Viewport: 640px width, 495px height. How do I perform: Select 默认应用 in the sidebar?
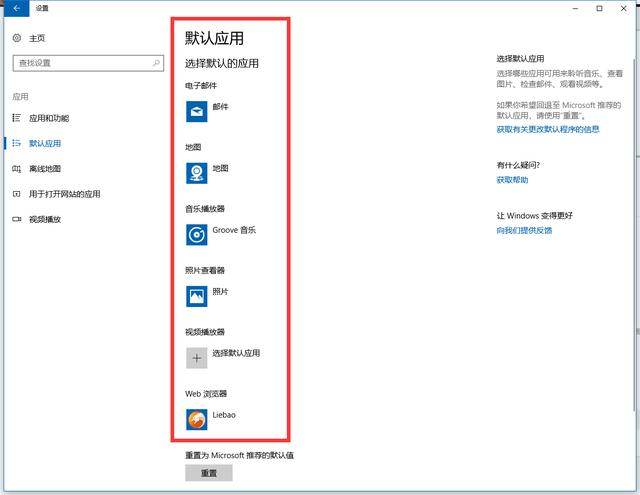45,143
